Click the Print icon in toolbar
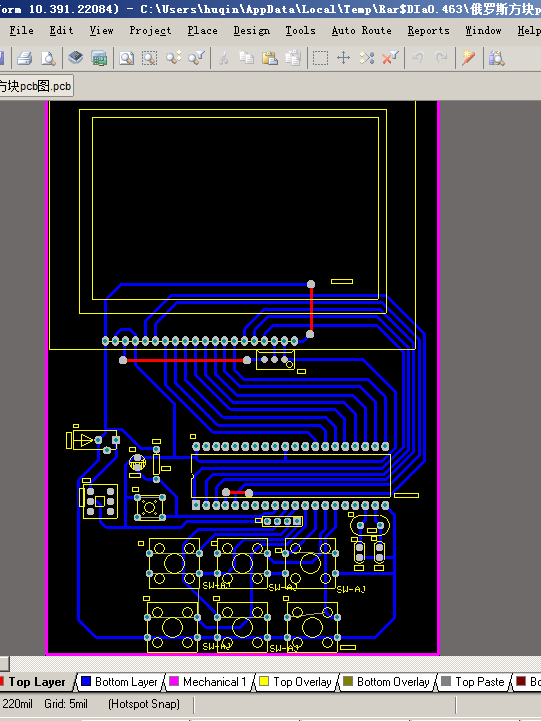 [x=25, y=58]
